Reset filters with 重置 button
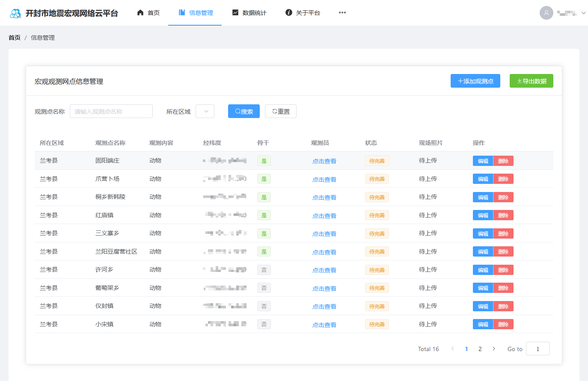 point(280,111)
